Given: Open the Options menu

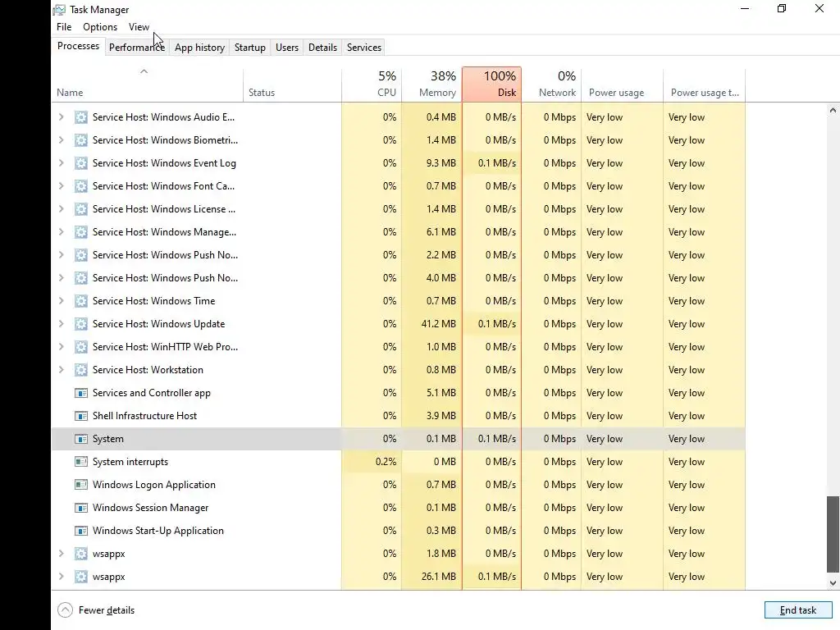Looking at the screenshot, I should tap(100, 27).
